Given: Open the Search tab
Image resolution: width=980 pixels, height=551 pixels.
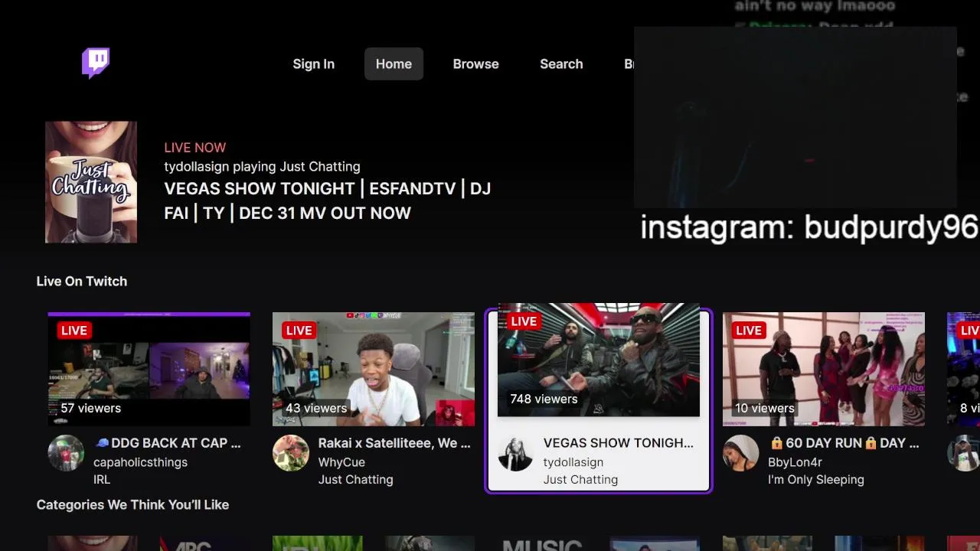Looking at the screenshot, I should [561, 64].
